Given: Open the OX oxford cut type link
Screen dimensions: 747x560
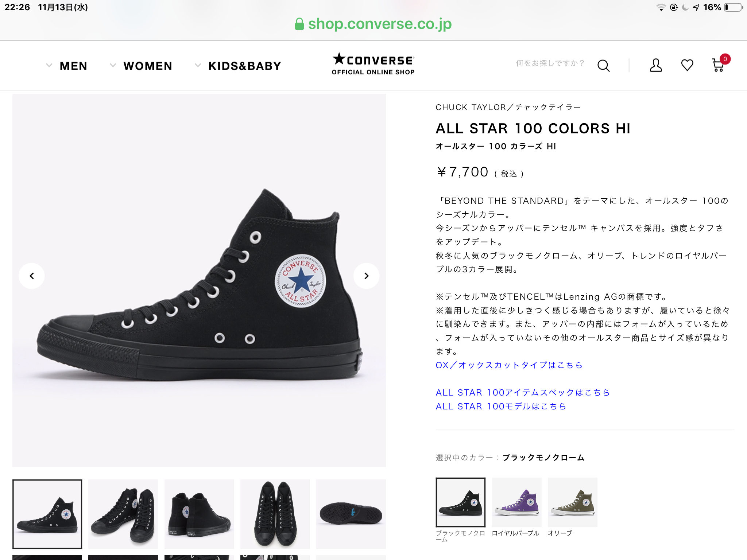Looking at the screenshot, I should pyautogui.click(x=509, y=365).
